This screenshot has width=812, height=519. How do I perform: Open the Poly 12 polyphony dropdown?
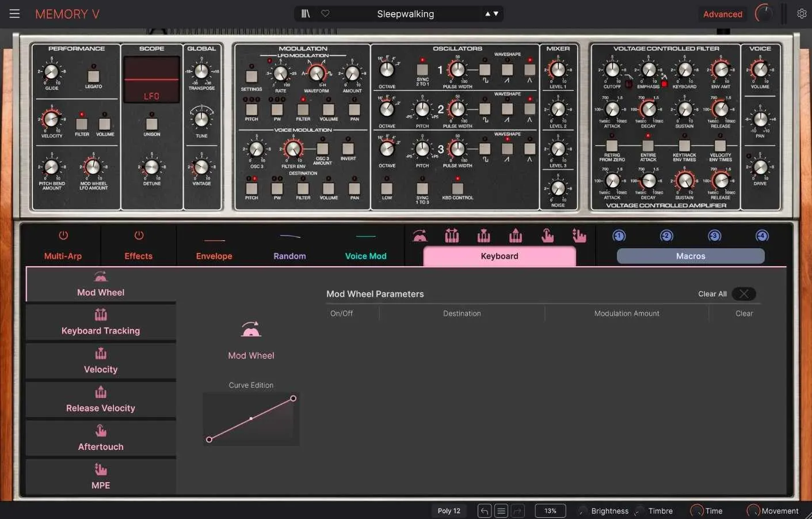(x=449, y=511)
